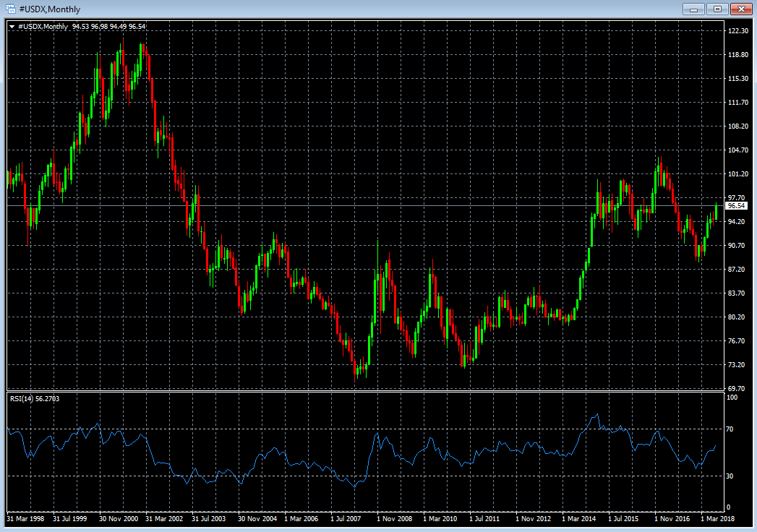Click the 31 Mar 2002 date label
This screenshot has height=532, width=757.
click(x=164, y=519)
